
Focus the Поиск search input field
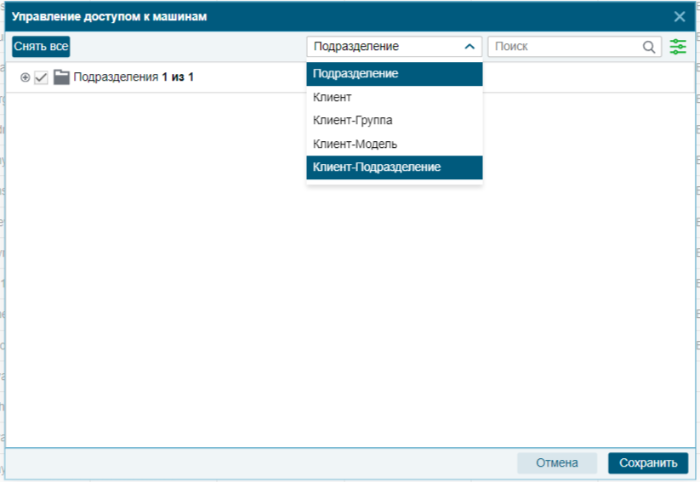pyautogui.click(x=565, y=47)
